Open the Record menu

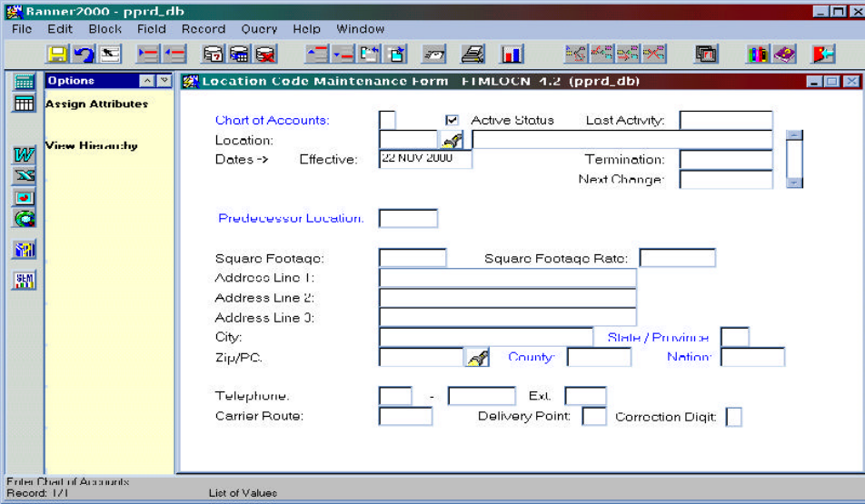coord(204,29)
